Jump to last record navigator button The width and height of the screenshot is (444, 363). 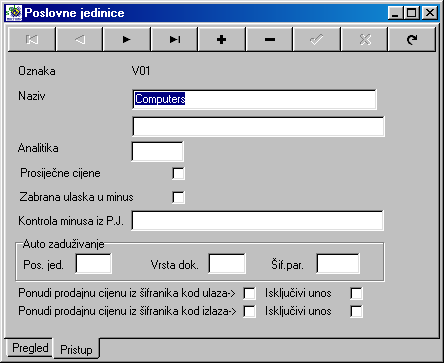[x=174, y=40]
